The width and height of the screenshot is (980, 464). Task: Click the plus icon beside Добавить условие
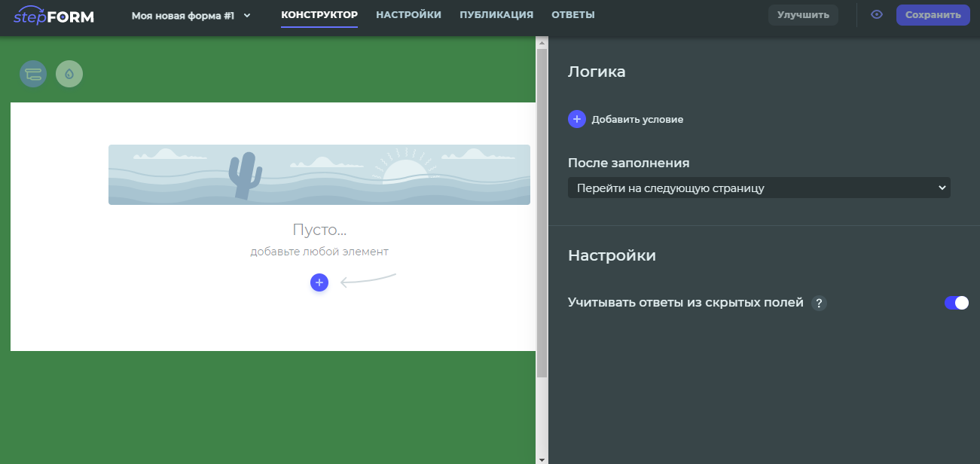coord(576,119)
